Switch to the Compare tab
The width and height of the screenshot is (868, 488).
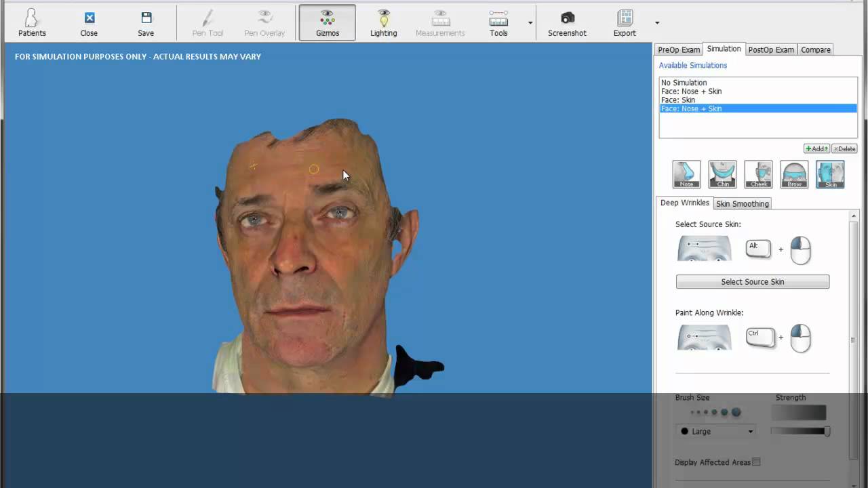[x=816, y=49]
